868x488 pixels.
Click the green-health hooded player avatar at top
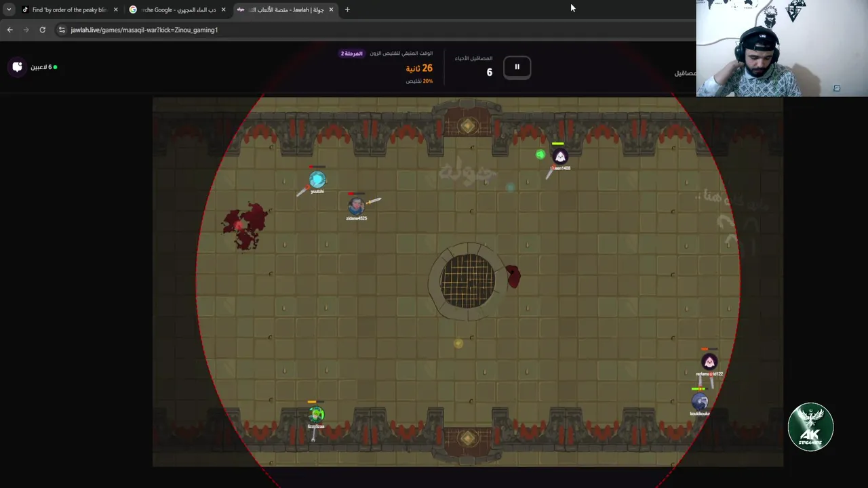point(560,157)
